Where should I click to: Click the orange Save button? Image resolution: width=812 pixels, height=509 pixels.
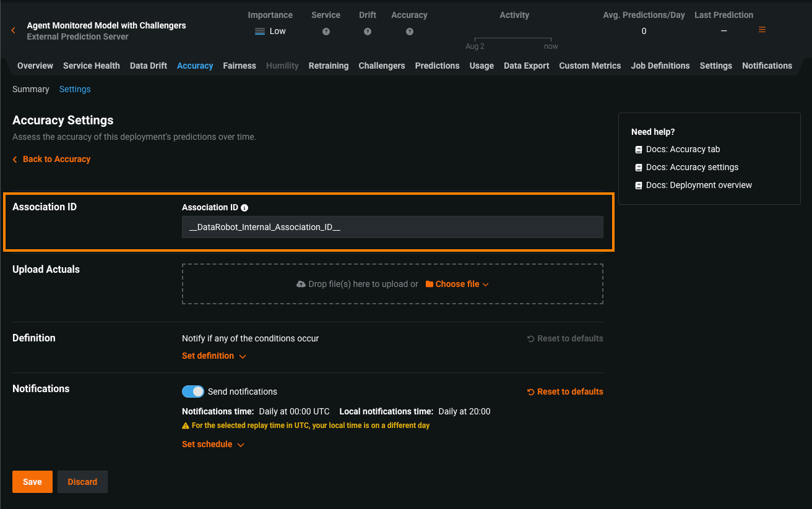point(32,482)
